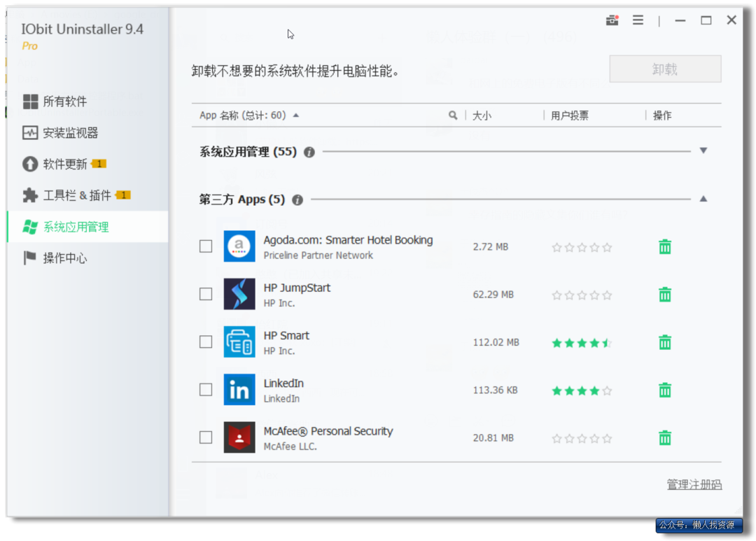
Task: Click the 操作中心 flag icon
Action: (x=30, y=258)
